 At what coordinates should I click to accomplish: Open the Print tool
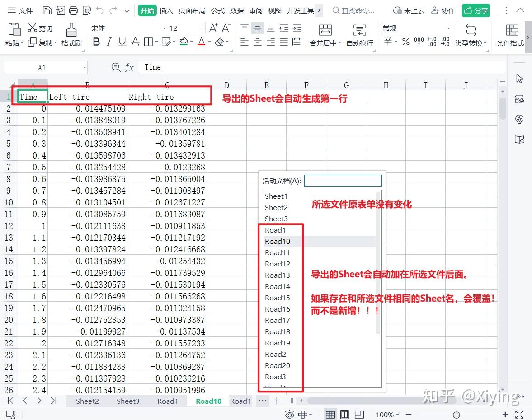[73, 10]
